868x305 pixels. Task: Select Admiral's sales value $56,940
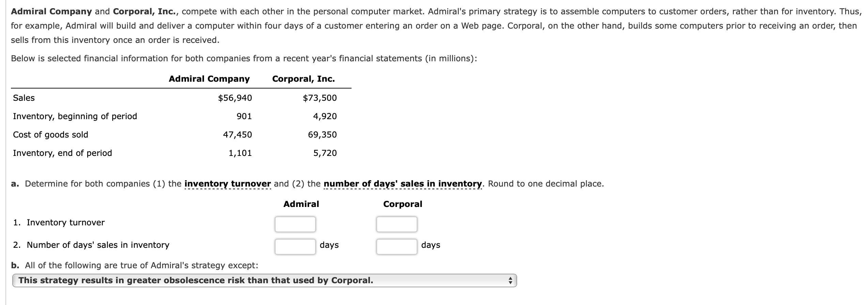point(235,98)
